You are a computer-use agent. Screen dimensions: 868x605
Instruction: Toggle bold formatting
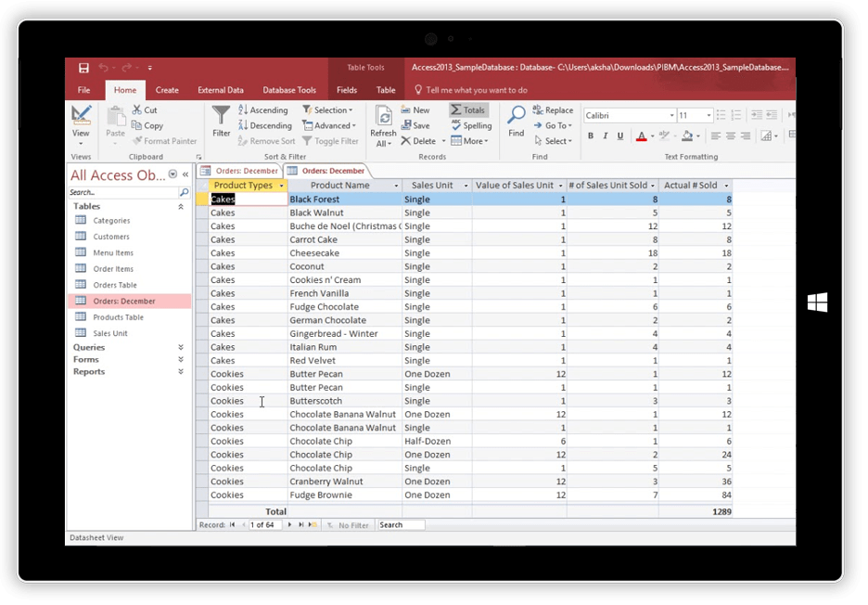[591, 135]
